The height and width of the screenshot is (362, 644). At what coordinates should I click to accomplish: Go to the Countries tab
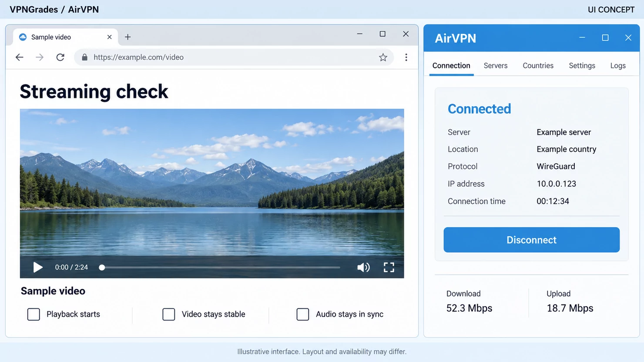click(x=538, y=66)
